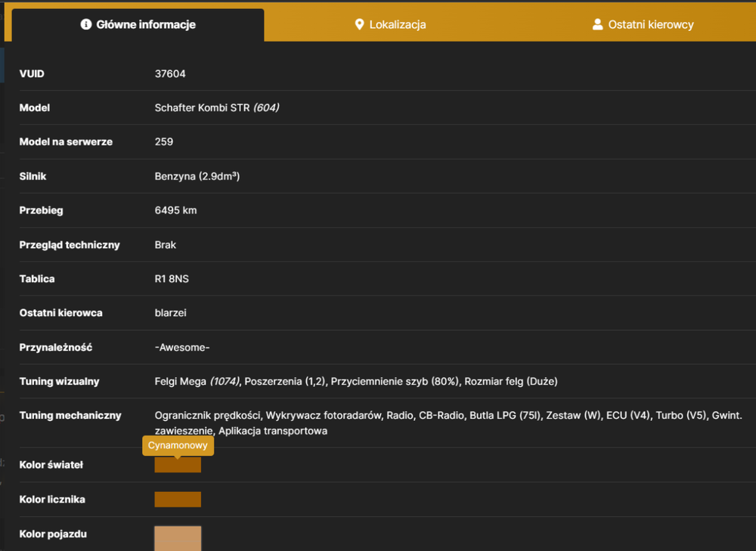This screenshot has height=551, width=756.
Task: Click the license plate R1 8NS
Action: [172, 279]
